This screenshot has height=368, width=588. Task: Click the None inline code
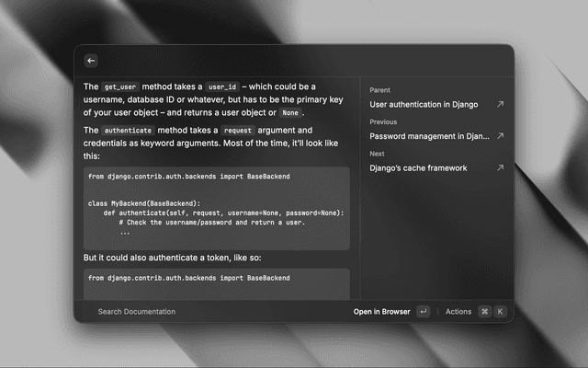point(289,112)
